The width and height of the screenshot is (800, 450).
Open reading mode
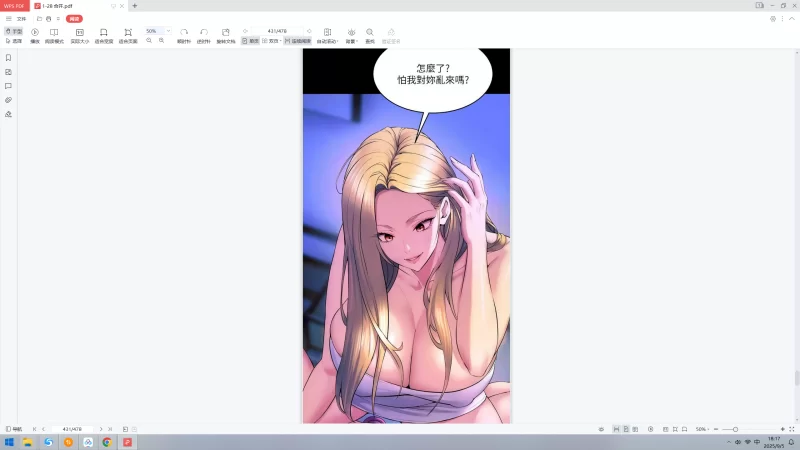[x=54, y=36]
